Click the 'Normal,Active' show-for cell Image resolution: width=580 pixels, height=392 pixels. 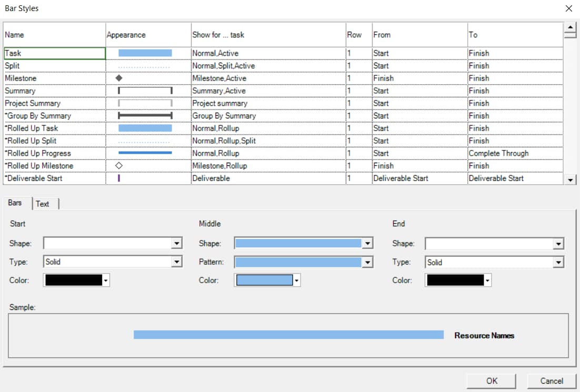268,53
